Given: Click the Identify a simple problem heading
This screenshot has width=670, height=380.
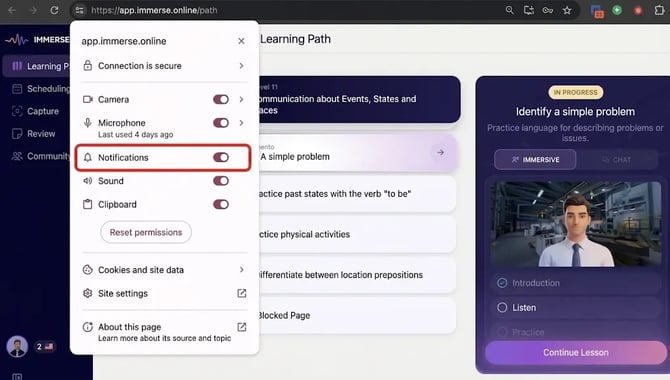Looking at the screenshot, I should click(575, 112).
